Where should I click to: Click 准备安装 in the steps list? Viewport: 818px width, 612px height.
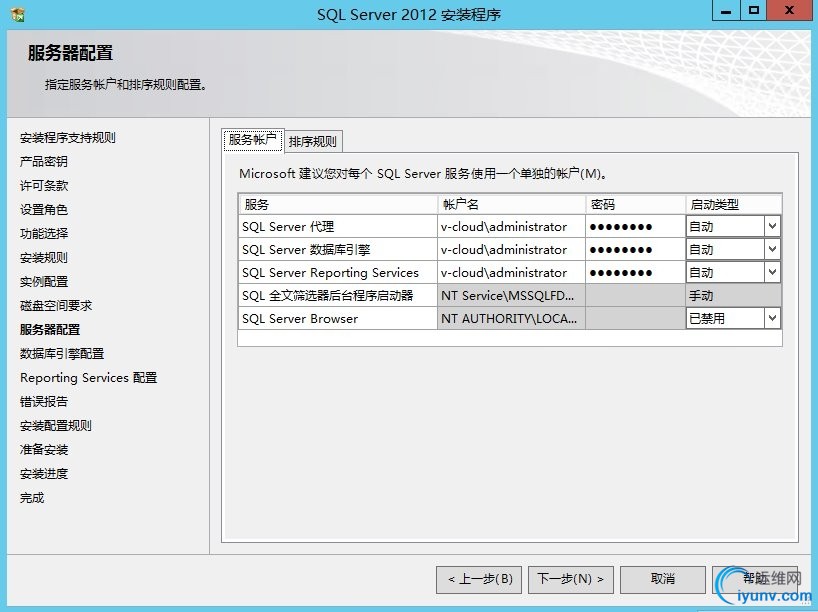(44, 450)
